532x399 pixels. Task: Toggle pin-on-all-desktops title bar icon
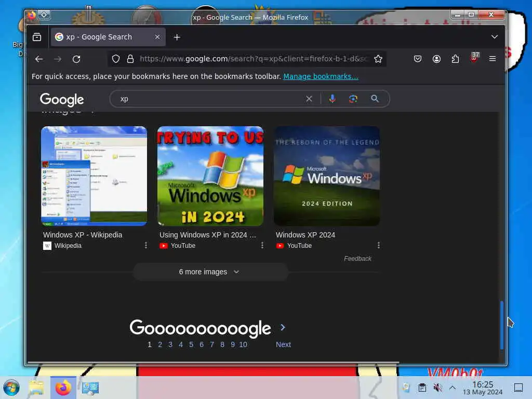coord(44,15)
